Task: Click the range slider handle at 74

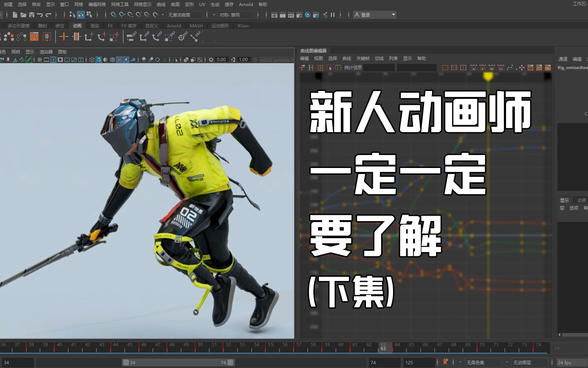Action: click(230, 362)
